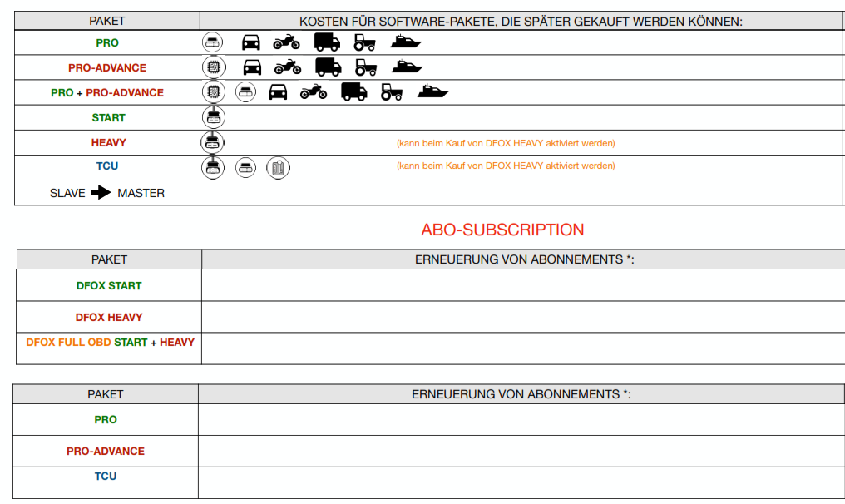
Task: Click the PRO-ADVANCE label in the bottom table
Action: (x=106, y=451)
